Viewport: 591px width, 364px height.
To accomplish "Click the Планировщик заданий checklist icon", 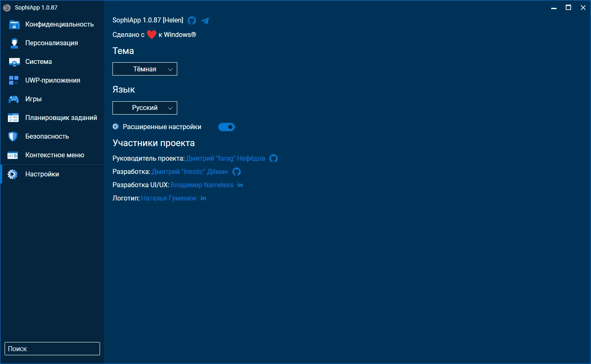I will (13, 118).
